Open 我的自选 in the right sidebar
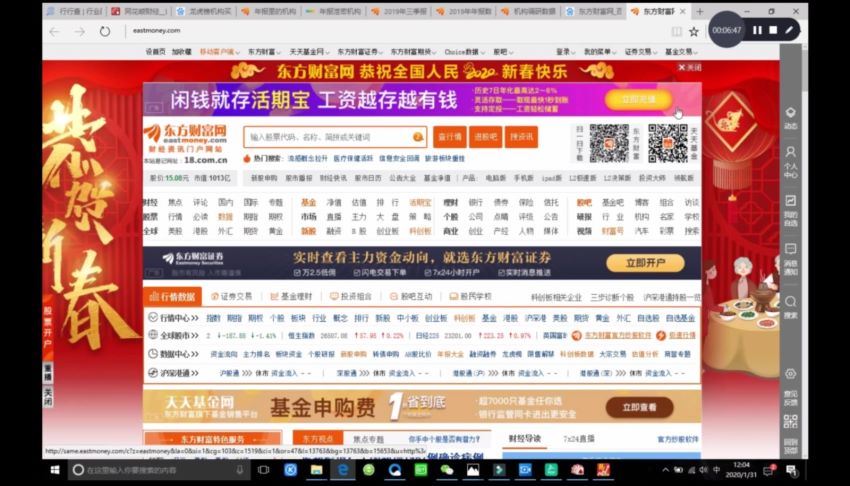Viewport: 850px width, 486px height. (x=790, y=209)
